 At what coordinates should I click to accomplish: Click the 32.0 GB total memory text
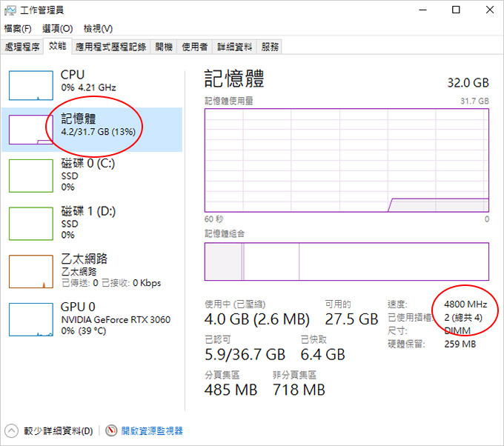(x=468, y=83)
